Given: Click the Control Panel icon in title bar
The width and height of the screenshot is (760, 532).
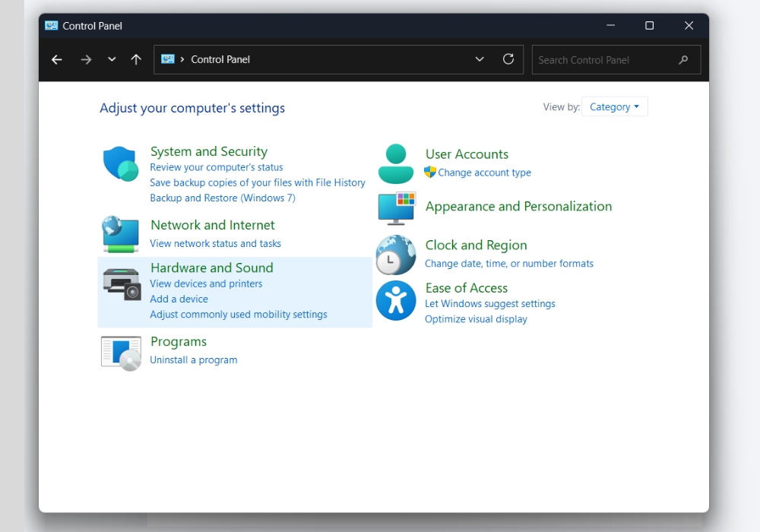Looking at the screenshot, I should (x=52, y=26).
